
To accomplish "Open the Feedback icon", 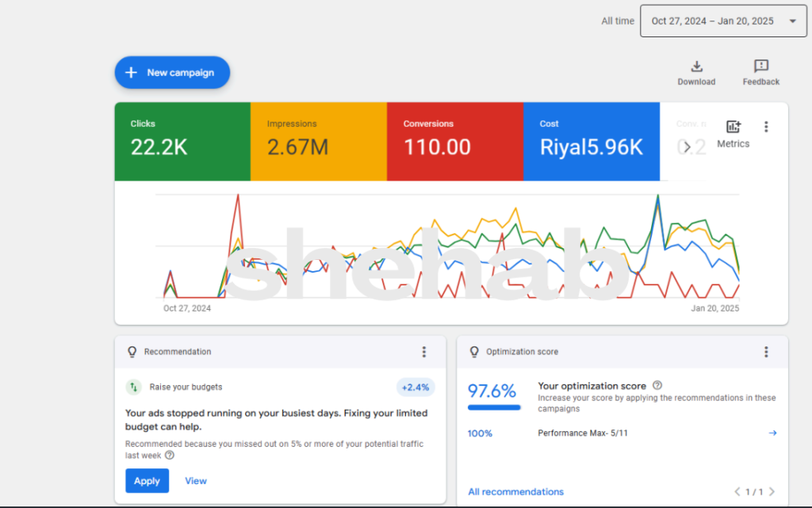I will click(x=760, y=67).
